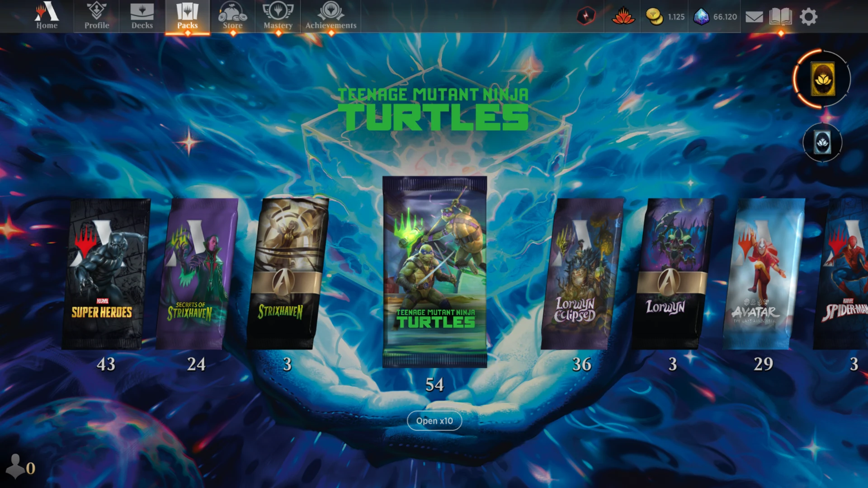Click the Open x10 button
Viewport: 868px width, 488px height.
click(x=434, y=421)
